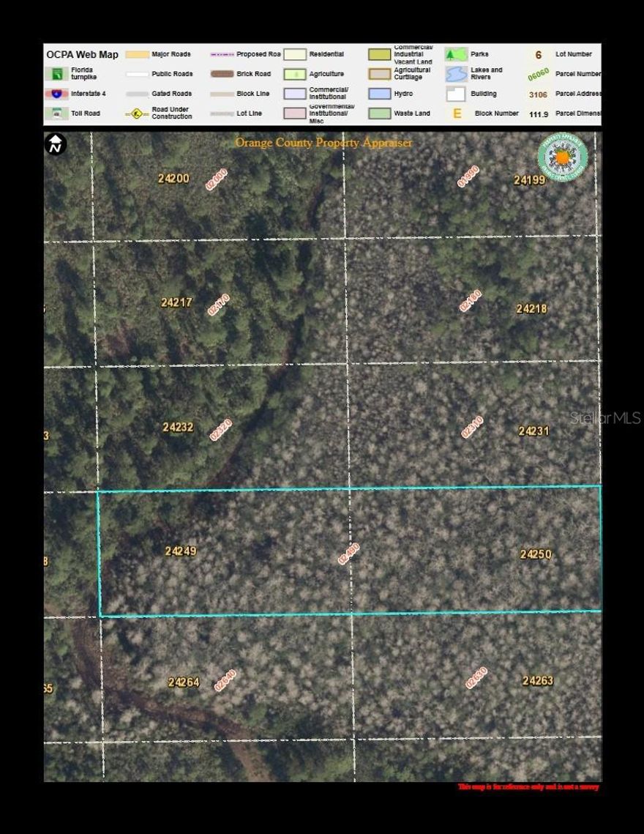Select the Waste Land color swatch
644x834 pixels.
381,113
